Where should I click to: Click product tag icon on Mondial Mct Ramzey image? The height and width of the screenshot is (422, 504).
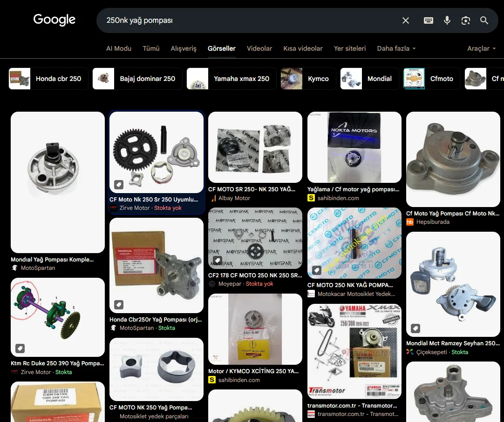415,328
